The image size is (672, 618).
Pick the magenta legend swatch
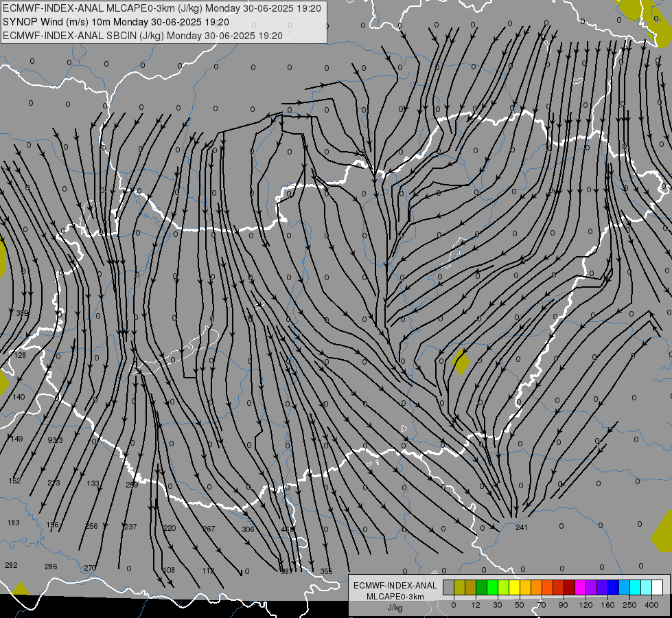point(580,587)
